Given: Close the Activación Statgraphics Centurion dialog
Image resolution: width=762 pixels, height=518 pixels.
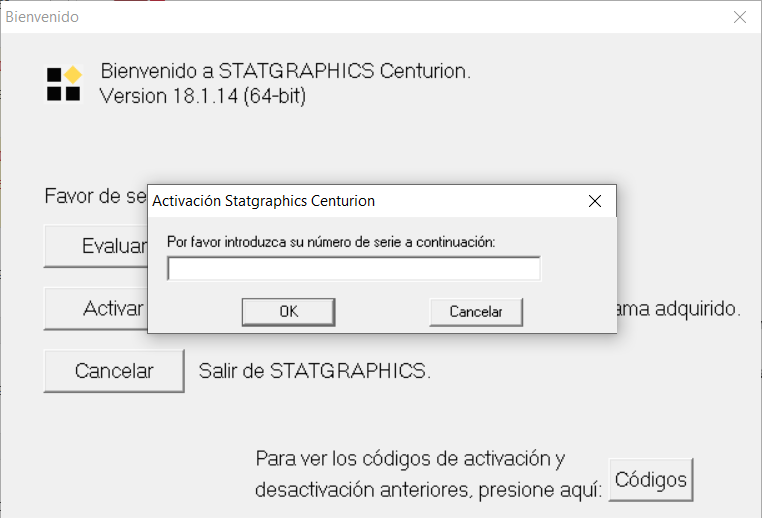Looking at the screenshot, I should coord(595,201).
